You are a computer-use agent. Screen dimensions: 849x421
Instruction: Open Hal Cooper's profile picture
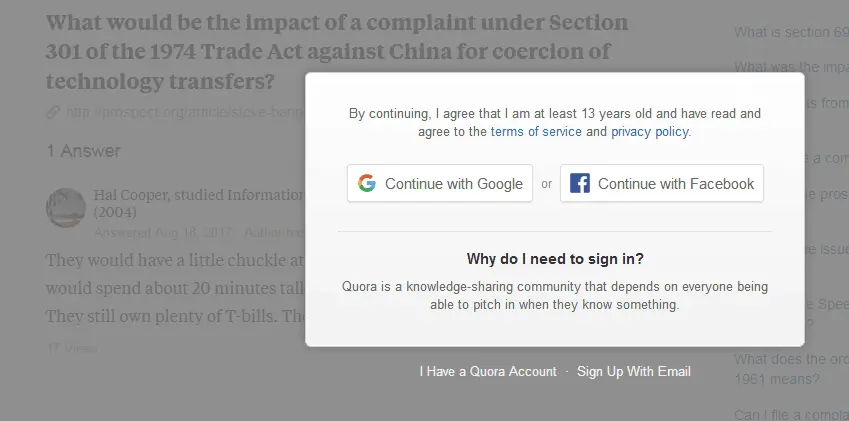[x=66, y=207]
